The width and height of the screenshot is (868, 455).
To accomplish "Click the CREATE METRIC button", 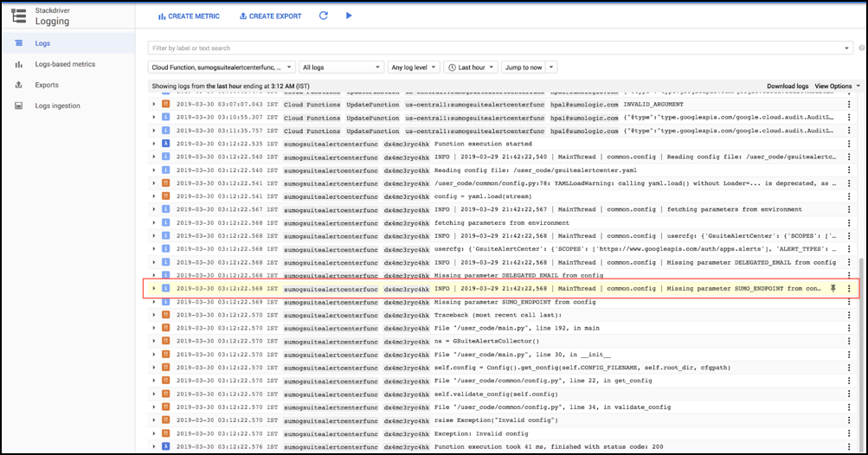I will (189, 16).
